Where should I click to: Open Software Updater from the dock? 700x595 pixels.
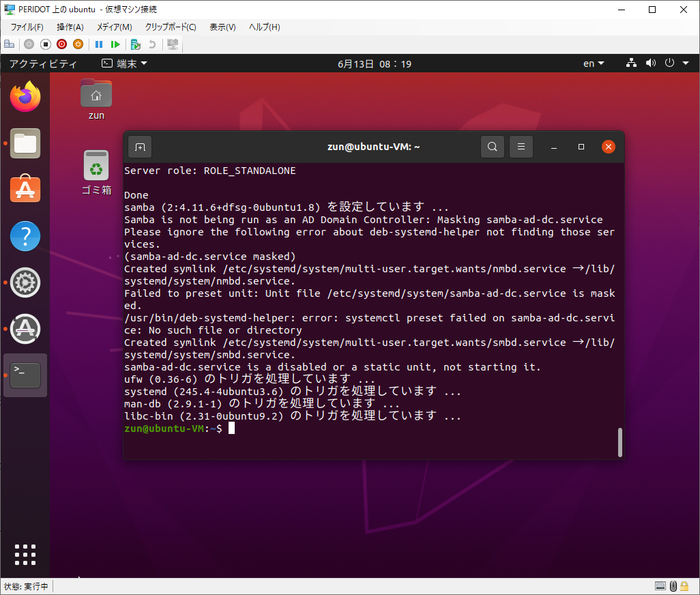pyautogui.click(x=25, y=329)
